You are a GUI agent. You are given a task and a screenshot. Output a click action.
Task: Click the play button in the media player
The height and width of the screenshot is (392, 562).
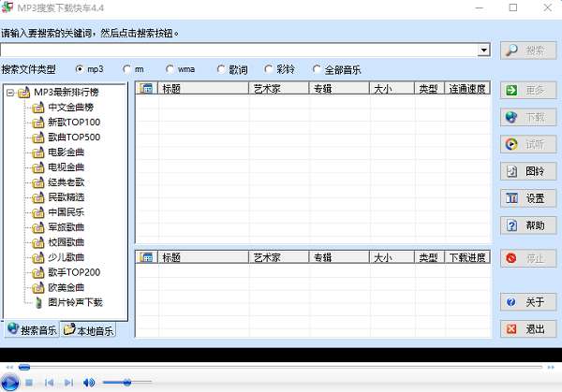[9, 383]
